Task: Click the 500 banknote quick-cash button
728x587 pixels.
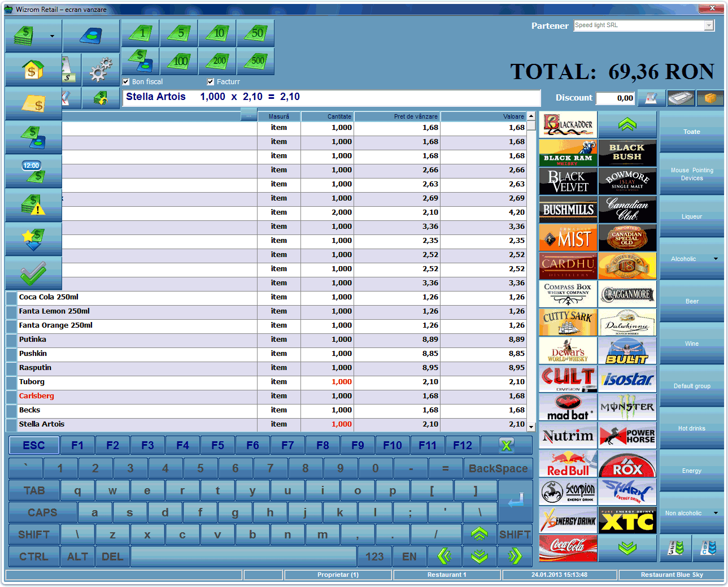Action: [256, 61]
